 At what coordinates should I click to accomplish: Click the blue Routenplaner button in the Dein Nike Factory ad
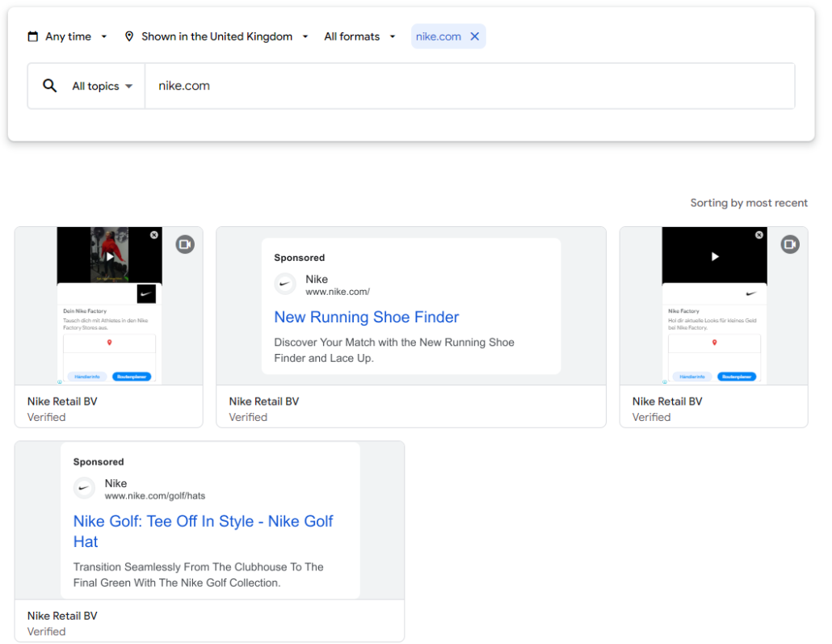[x=132, y=377]
